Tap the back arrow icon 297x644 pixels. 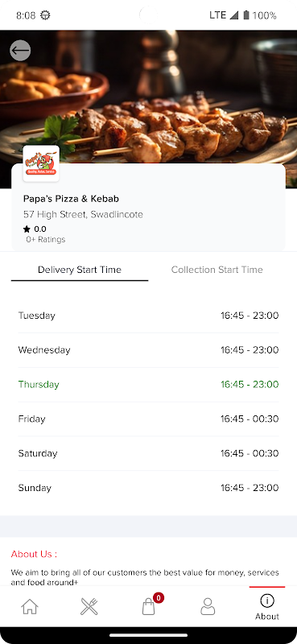point(20,51)
